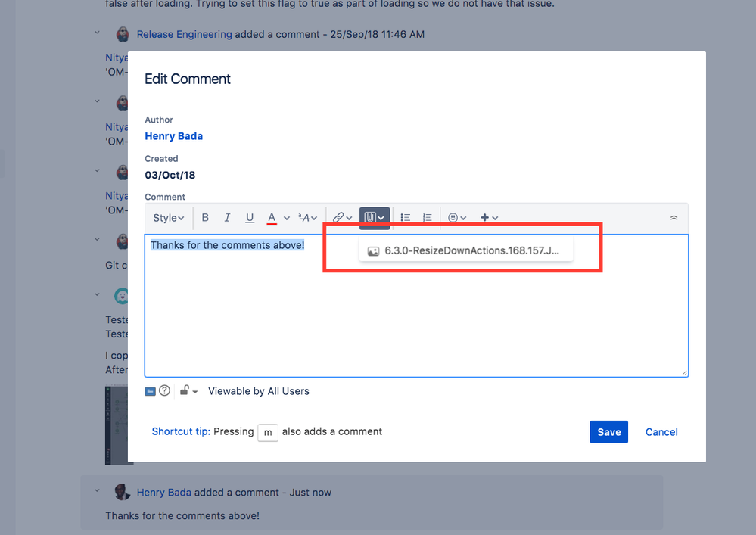Click the 03/Oct/18 created date

pos(170,175)
